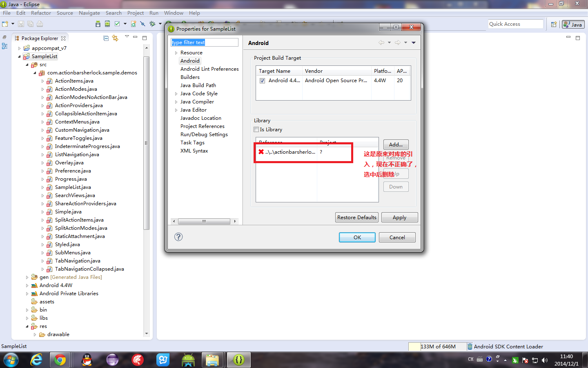Open Google Chrome from the taskbar

pos(60,360)
